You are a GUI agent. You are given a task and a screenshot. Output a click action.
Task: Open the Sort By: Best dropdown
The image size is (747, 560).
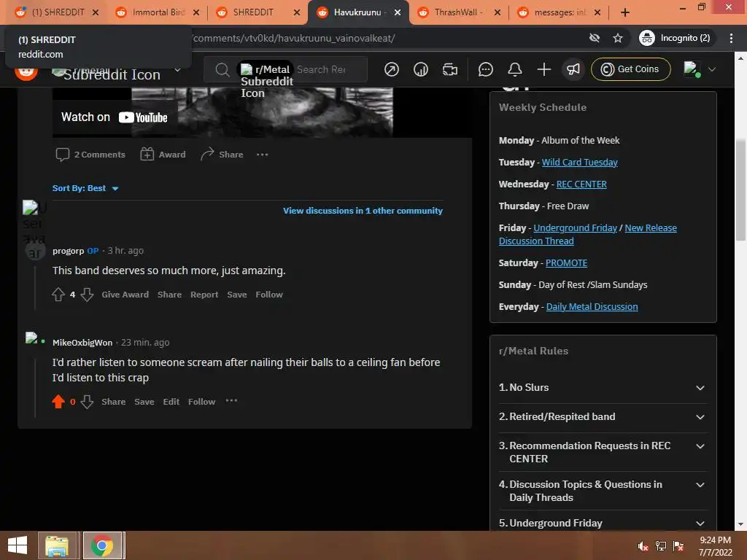click(x=85, y=188)
